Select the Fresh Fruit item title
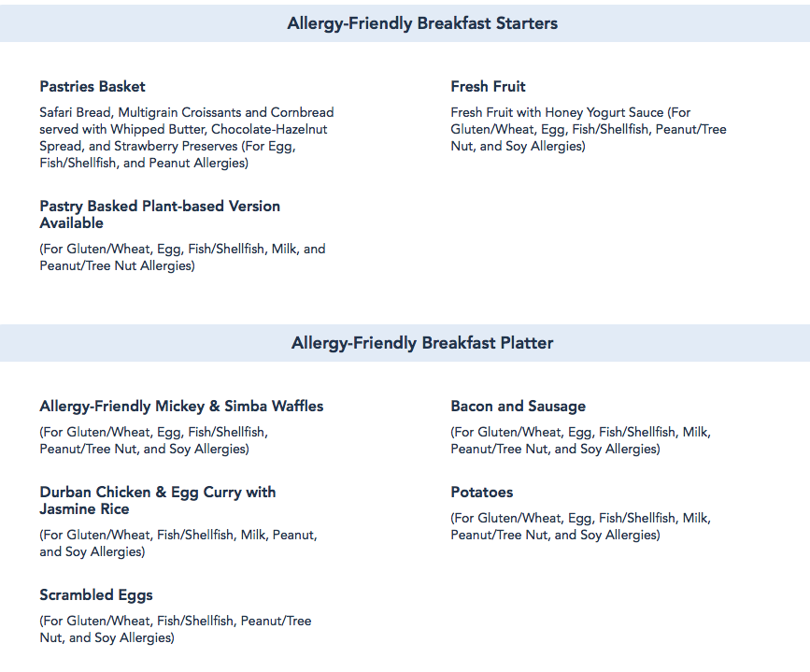The image size is (810, 672). [488, 87]
